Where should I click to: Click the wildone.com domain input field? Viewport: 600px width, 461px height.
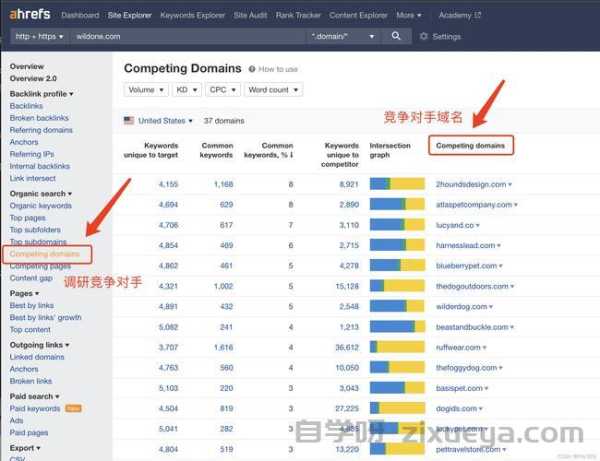188,36
